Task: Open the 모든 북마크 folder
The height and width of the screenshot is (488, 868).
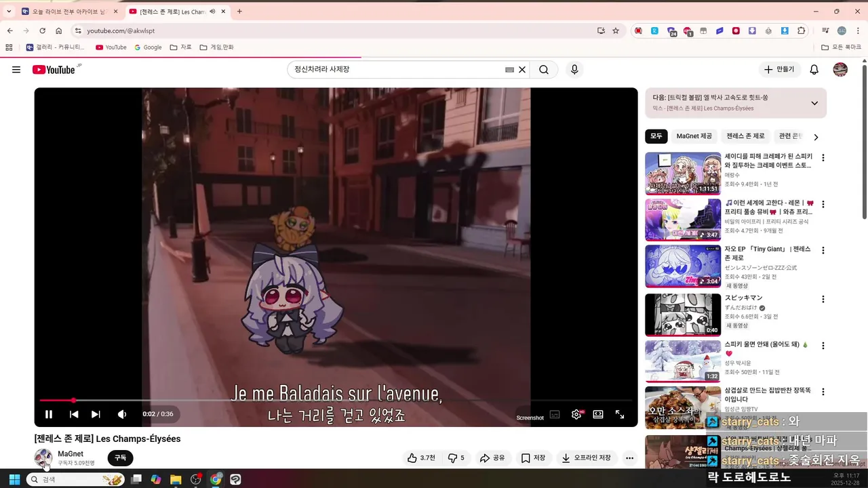Action: coord(841,47)
